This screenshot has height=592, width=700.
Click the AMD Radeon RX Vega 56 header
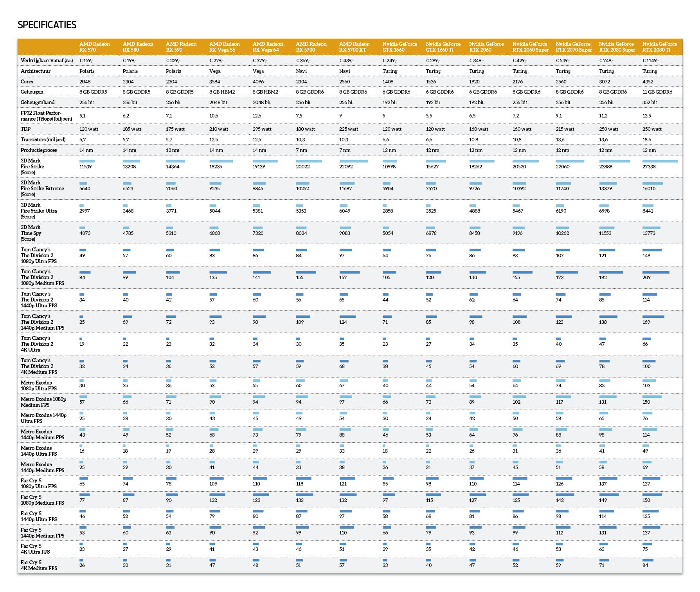[225, 47]
